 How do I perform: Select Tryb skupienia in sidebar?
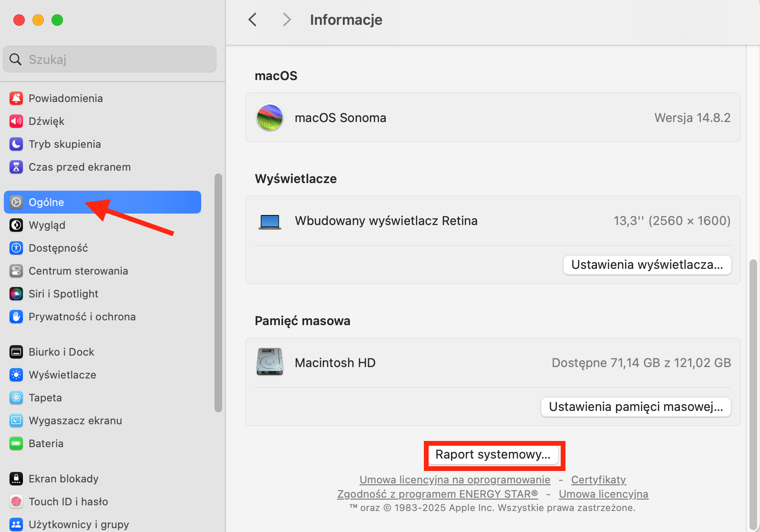click(x=103, y=144)
